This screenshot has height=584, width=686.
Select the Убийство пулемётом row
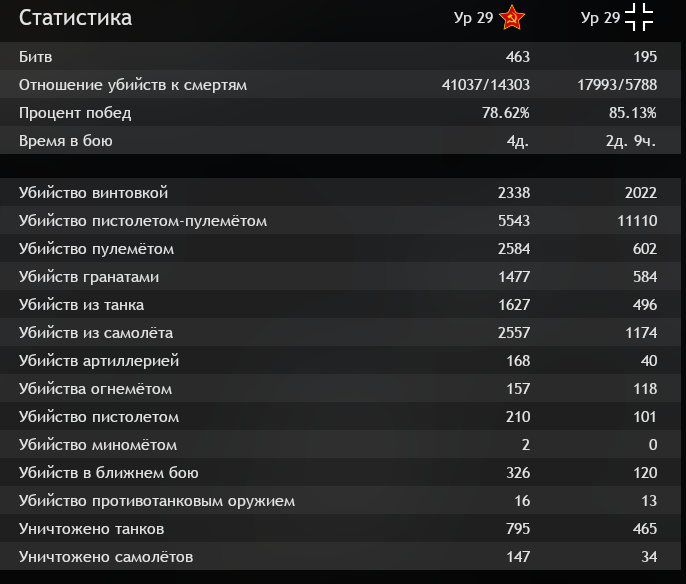(x=340, y=248)
